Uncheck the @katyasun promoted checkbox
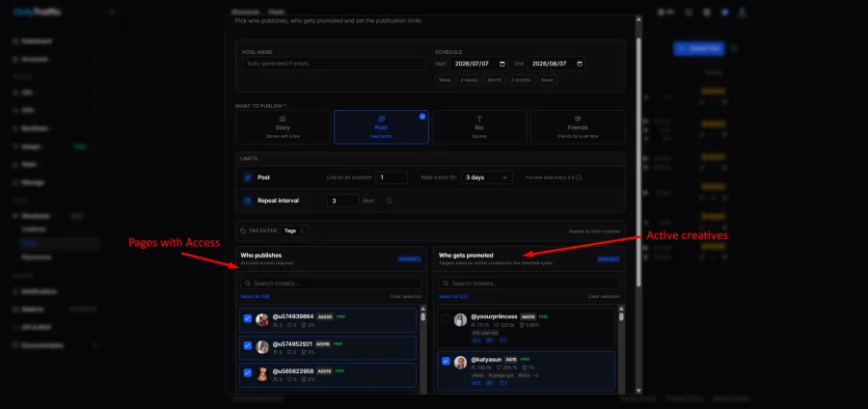The height and width of the screenshot is (409, 868). [446, 361]
